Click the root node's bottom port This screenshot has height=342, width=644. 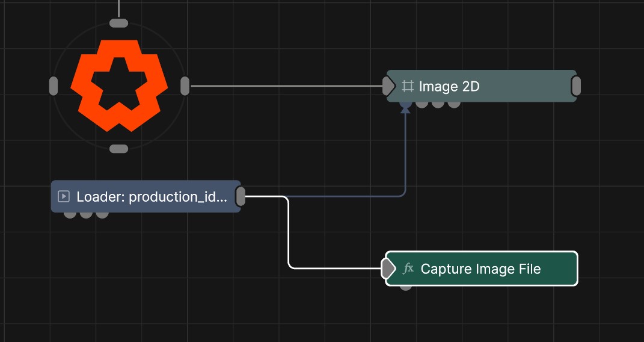click(x=118, y=149)
